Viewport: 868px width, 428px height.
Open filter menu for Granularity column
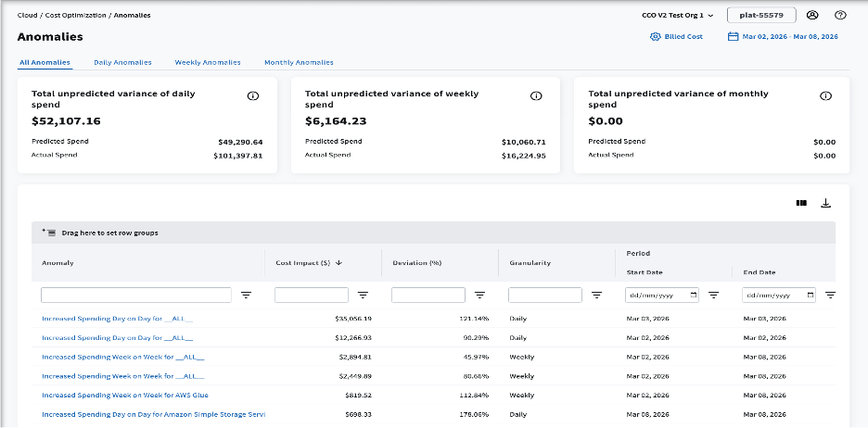point(597,296)
